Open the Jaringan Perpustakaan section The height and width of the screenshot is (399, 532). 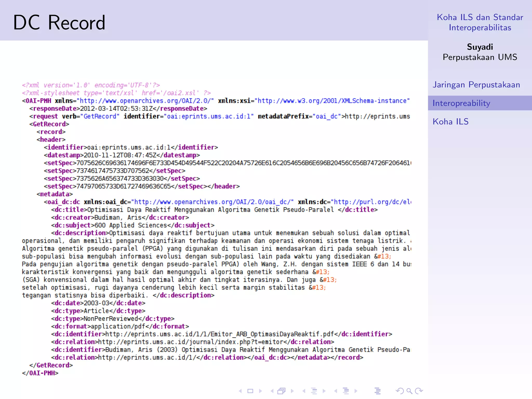(x=476, y=85)
